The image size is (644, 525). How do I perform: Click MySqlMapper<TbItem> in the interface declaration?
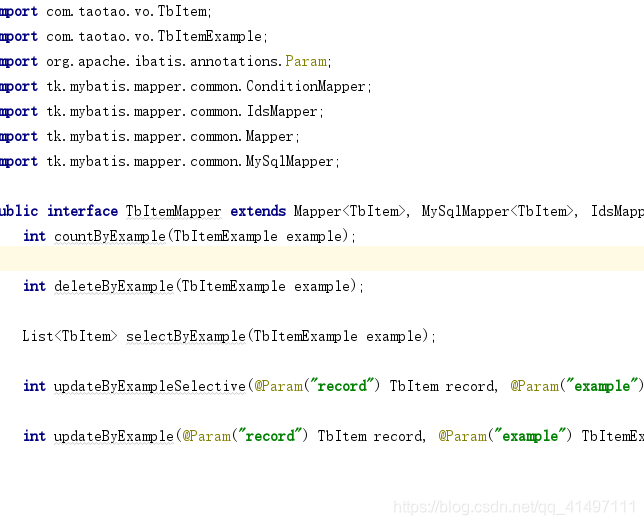[x=498, y=212]
